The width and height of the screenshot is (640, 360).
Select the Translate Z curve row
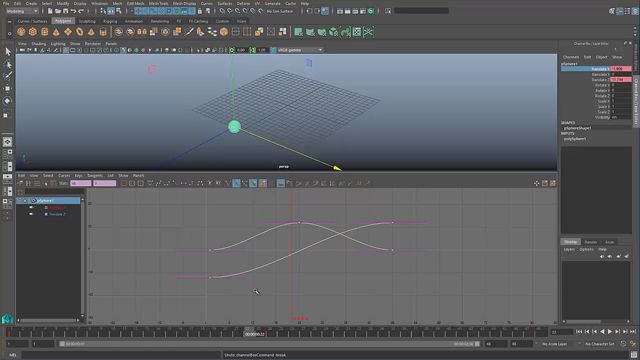[57, 214]
